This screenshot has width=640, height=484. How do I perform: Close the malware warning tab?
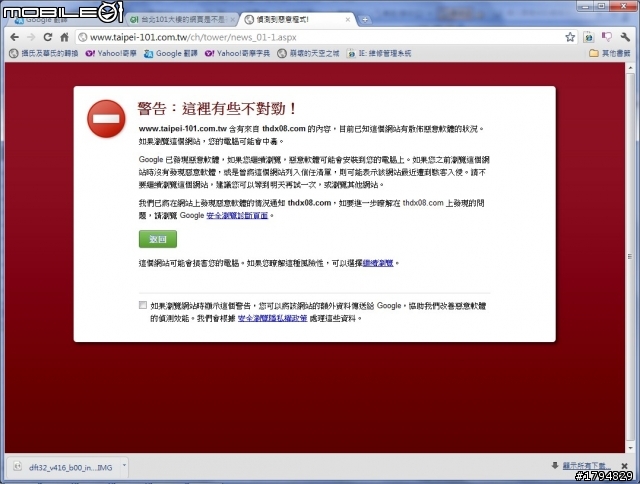(x=348, y=19)
